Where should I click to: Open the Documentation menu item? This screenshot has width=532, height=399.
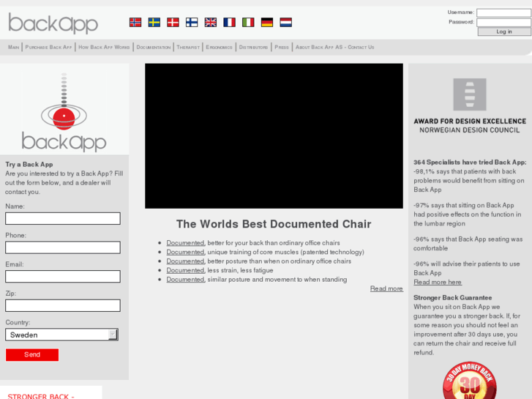154,47
